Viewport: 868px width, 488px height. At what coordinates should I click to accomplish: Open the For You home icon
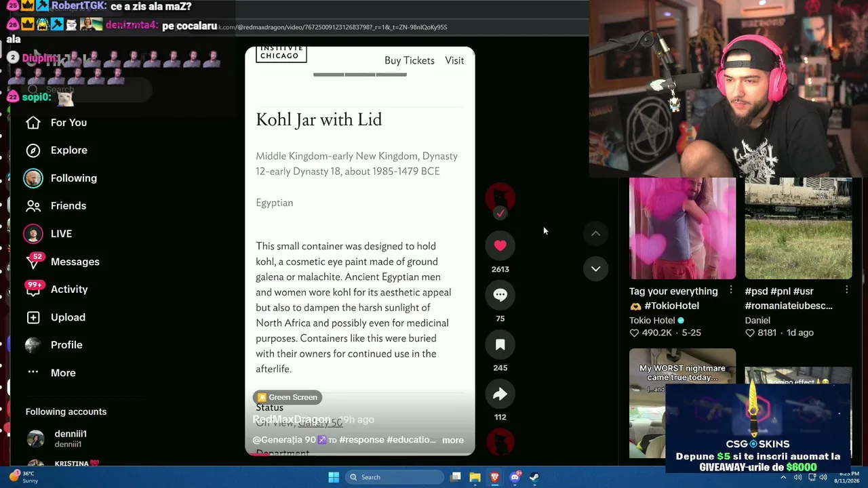coord(33,123)
